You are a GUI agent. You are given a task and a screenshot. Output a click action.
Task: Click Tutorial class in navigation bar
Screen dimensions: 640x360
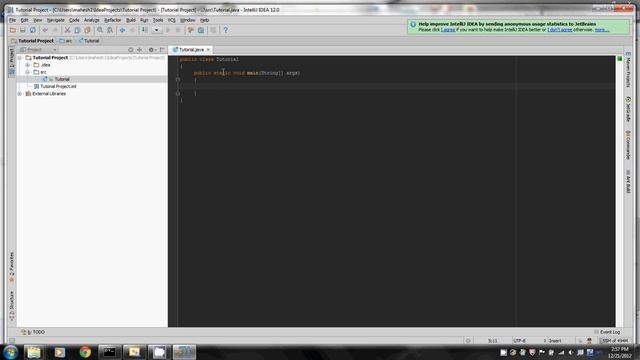pos(89,41)
